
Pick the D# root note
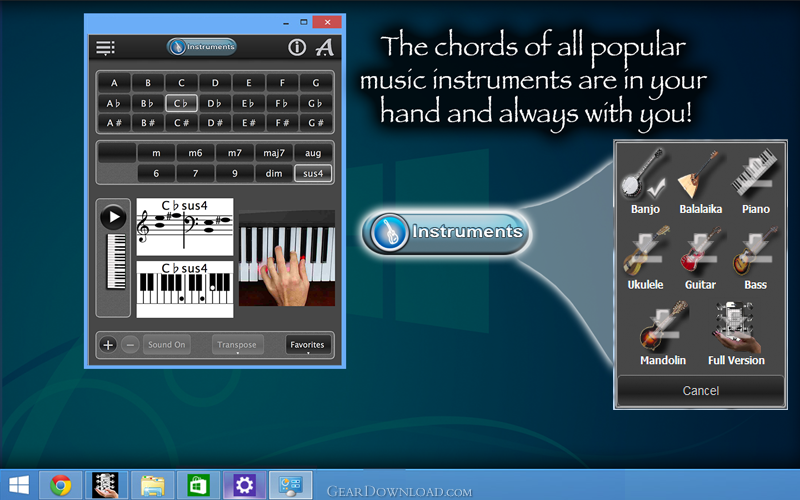point(215,123)
